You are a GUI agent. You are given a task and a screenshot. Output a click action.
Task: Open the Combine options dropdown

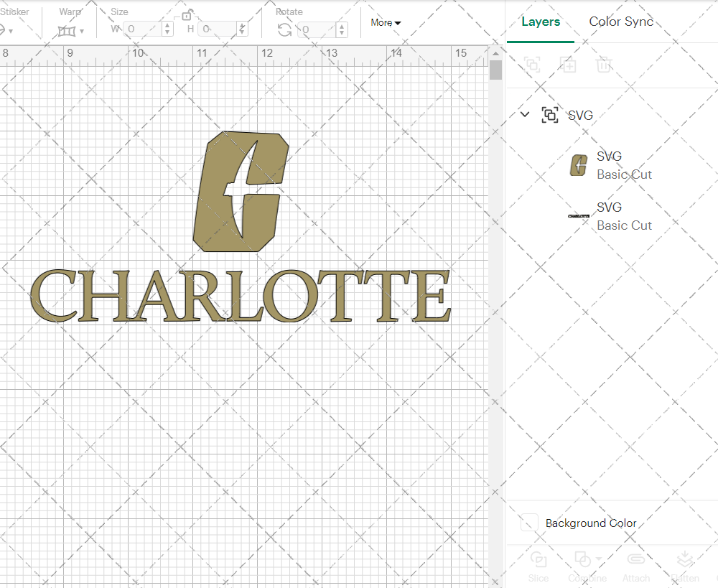pyautogui.click(x=598, y=559)
